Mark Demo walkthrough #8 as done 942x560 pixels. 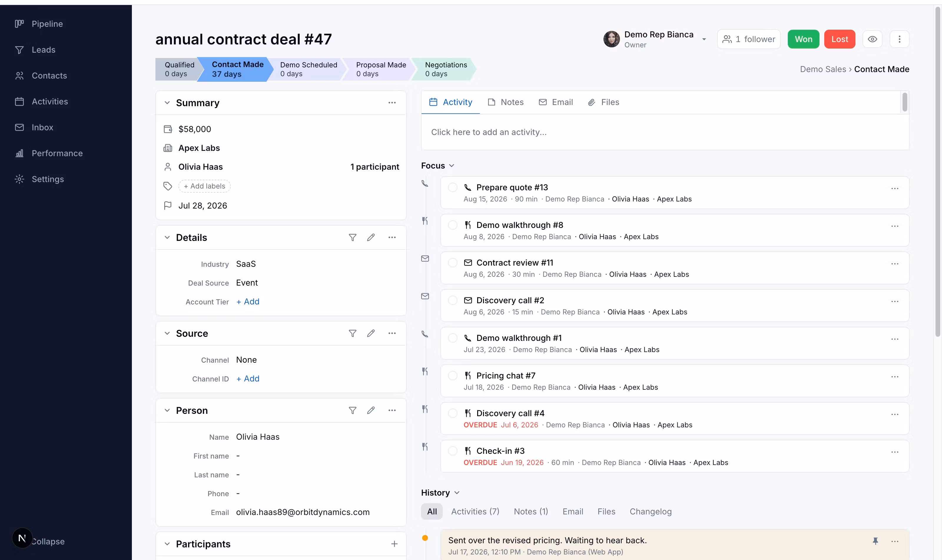tap(452, 225)
